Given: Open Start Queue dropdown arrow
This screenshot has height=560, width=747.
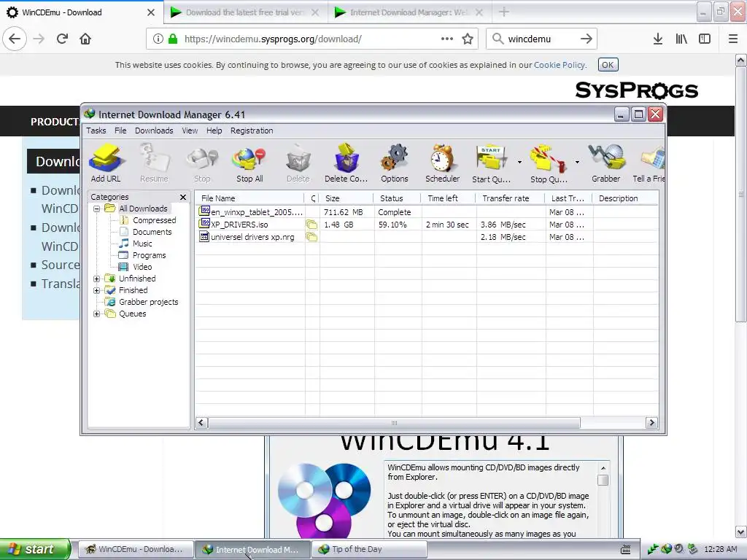Looking at the screenshot, I should 519,163.
